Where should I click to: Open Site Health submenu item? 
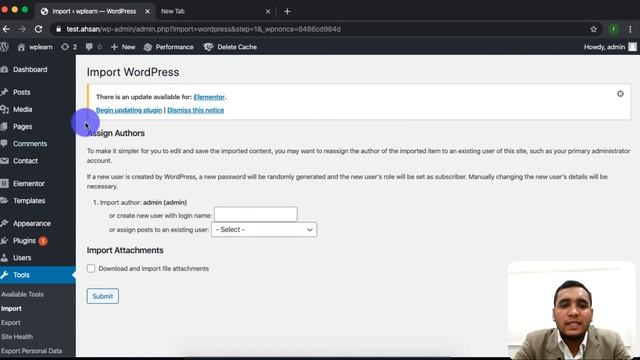pos(17,337)
